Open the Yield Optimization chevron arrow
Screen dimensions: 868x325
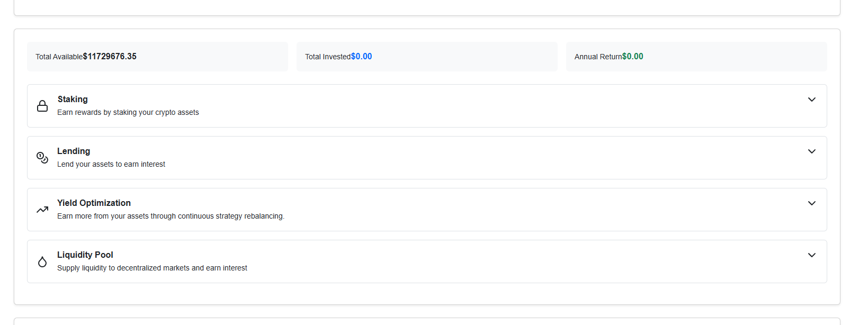[x=811, y=203]
